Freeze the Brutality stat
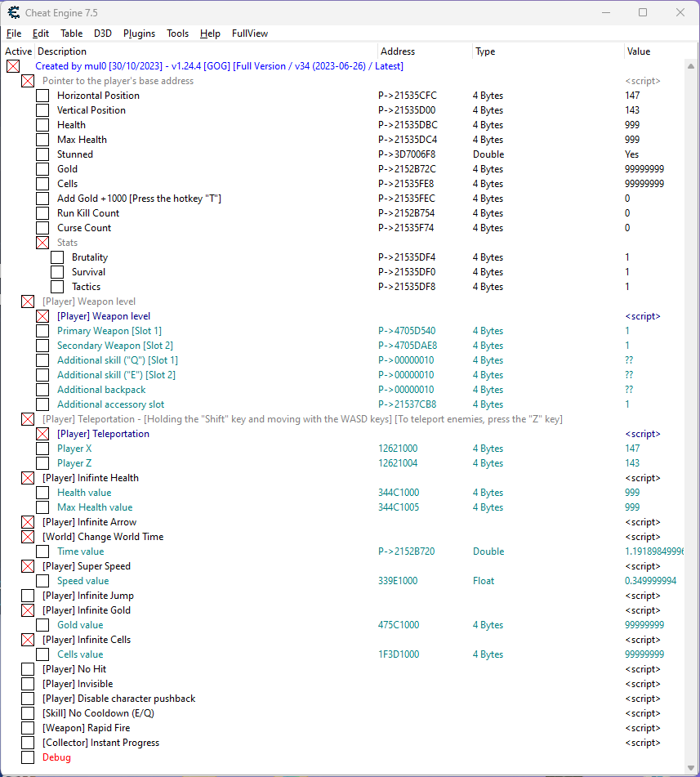Image resolution: width=700 pixels, height=777 pixels. (57, 257)
